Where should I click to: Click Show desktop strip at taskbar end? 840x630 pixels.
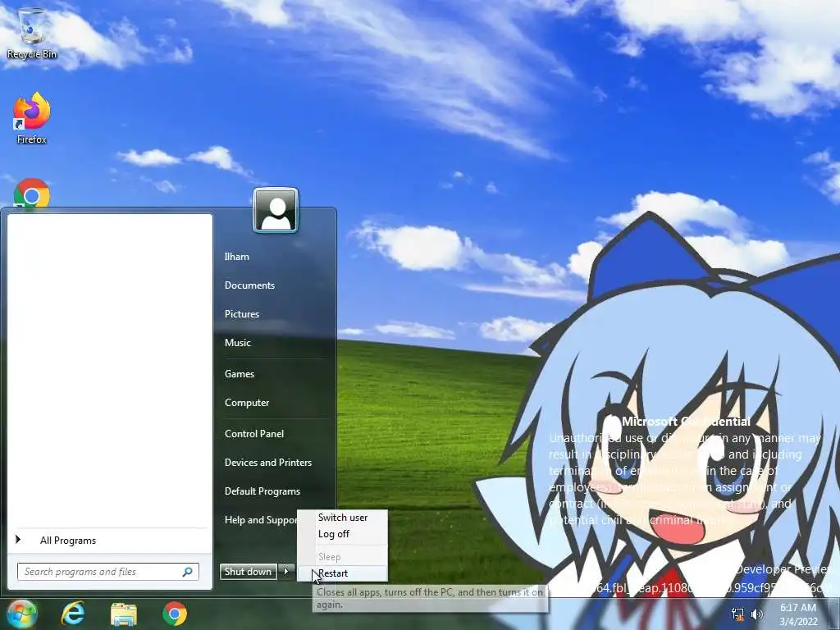(834, 614)
